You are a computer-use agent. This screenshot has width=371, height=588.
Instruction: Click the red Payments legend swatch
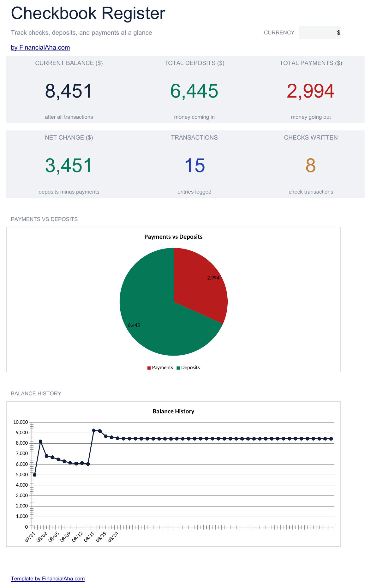point(149,368)
